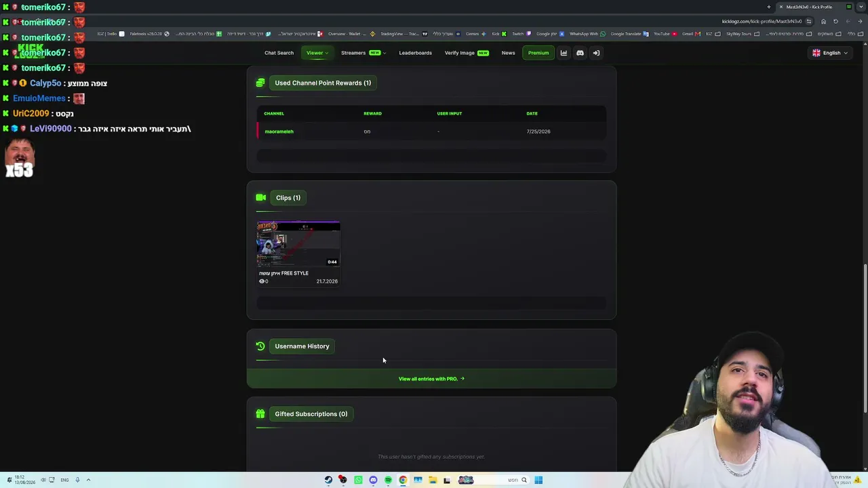Expand the browser tab search chevron
This screenshot has width=868, height=488.
(x=860, y=7)
